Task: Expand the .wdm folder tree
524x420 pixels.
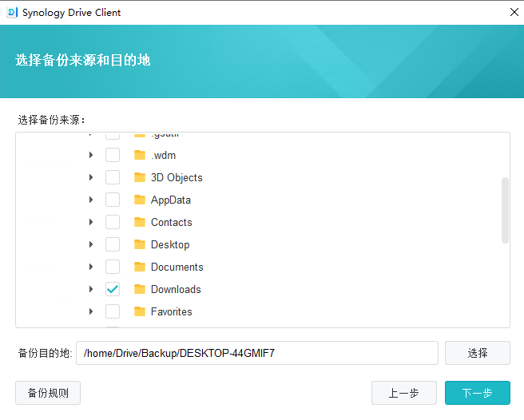Action: [91, 155]
